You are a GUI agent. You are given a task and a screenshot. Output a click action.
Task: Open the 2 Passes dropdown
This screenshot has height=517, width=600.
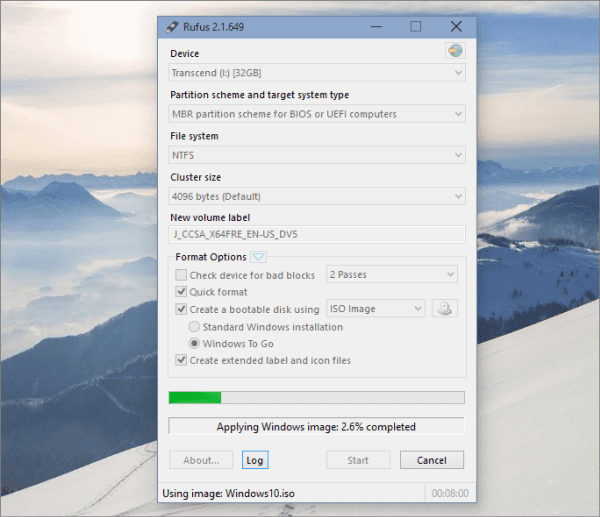(392, 274)
